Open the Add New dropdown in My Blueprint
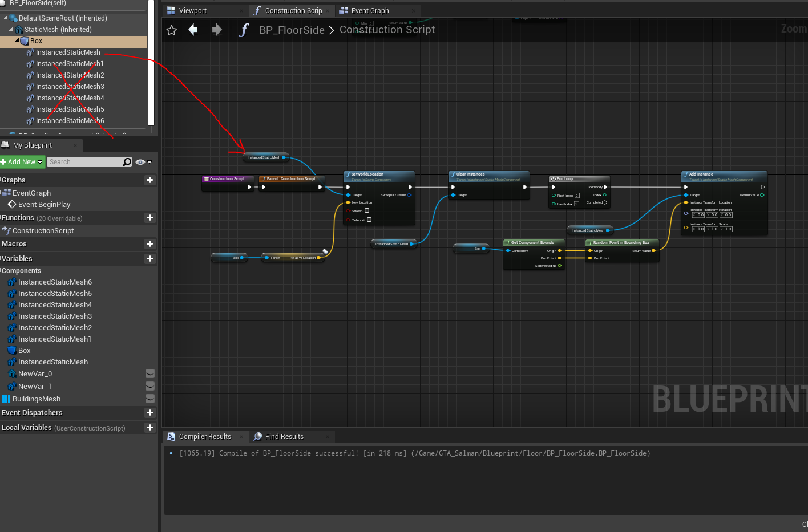 pos(22,162)
